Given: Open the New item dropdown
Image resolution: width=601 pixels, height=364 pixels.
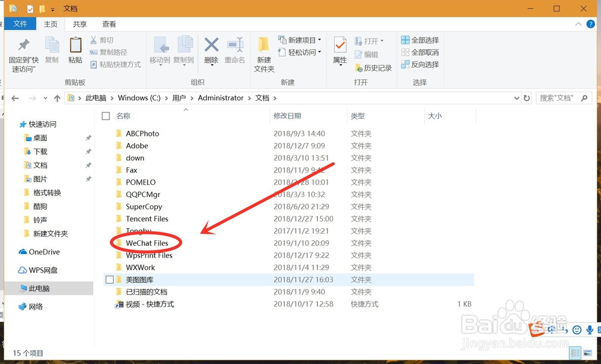Looking at the screenshot, I should 300,40.
